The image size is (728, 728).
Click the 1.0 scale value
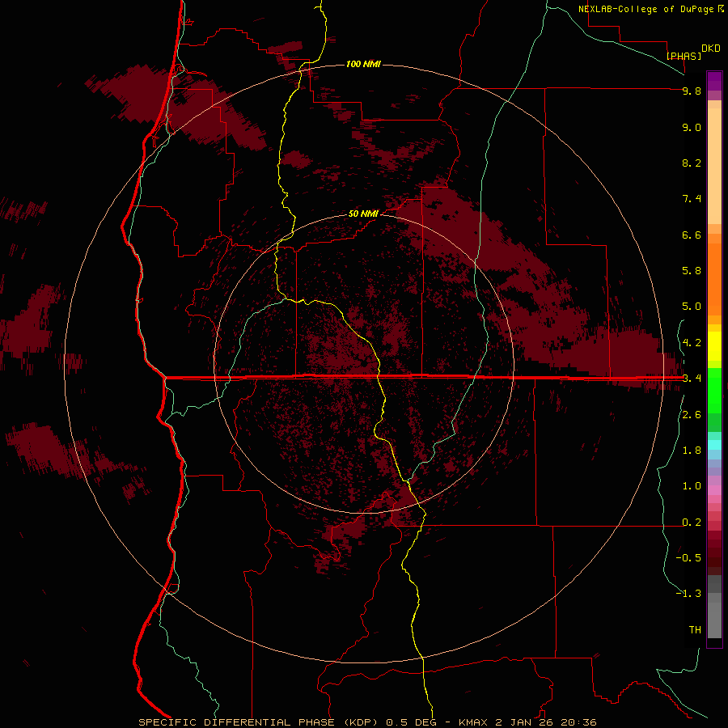(692, 486)
